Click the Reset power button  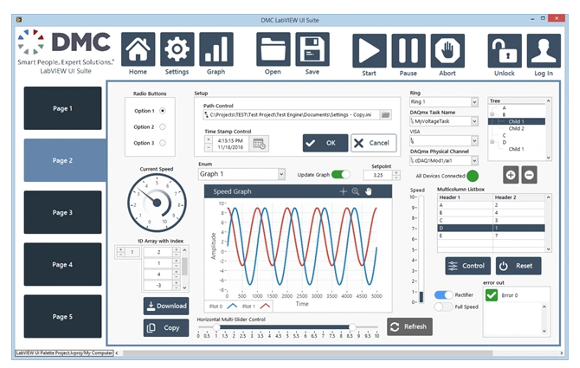click(x=519, y=266)
